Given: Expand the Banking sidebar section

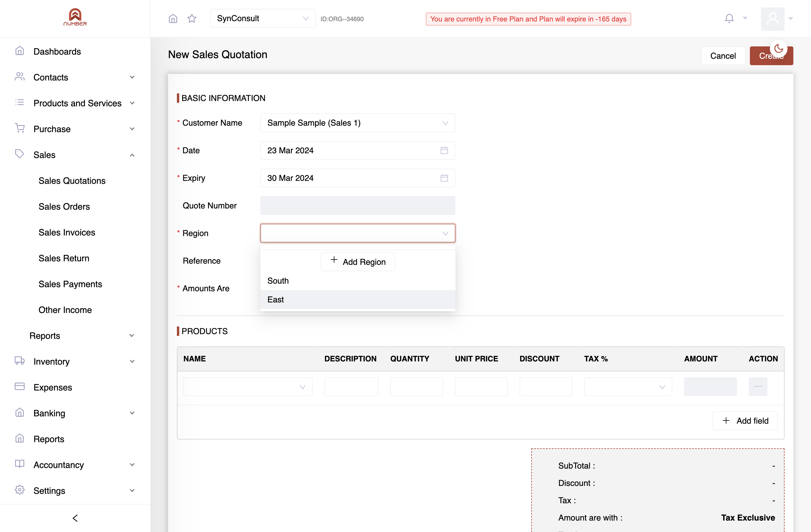Looking at the screenshot, I should coord(75,413).
